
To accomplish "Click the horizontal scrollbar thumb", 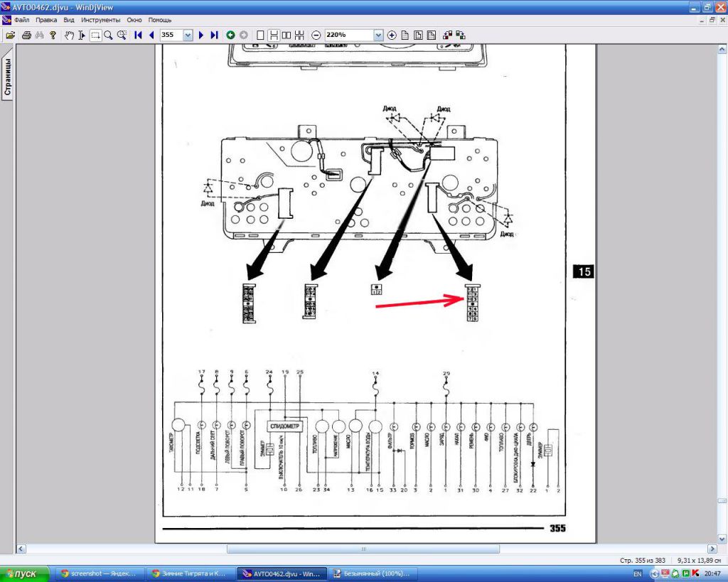I will (x=363, y=549).
